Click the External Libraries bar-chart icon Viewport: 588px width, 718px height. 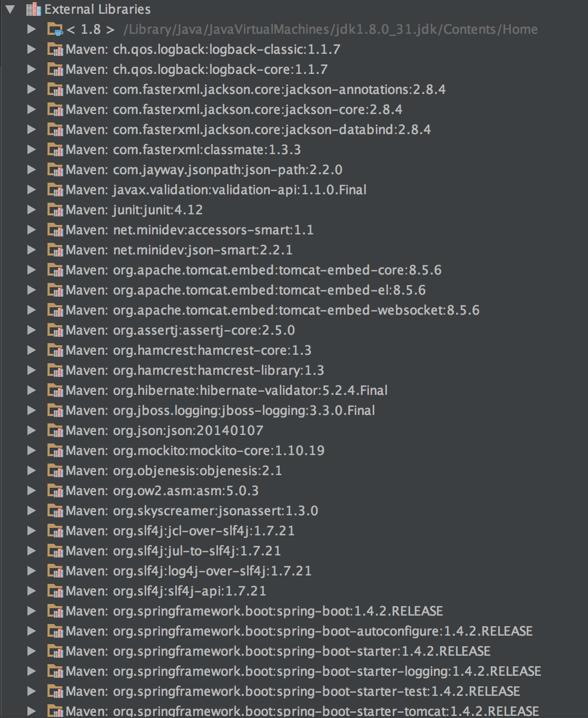click(33, 9)
